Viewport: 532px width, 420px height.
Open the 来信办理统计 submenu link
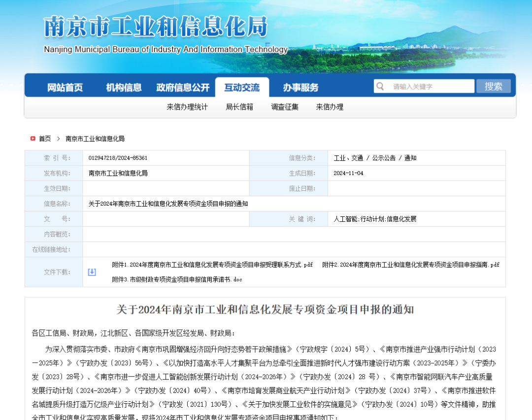click(187, 107)
